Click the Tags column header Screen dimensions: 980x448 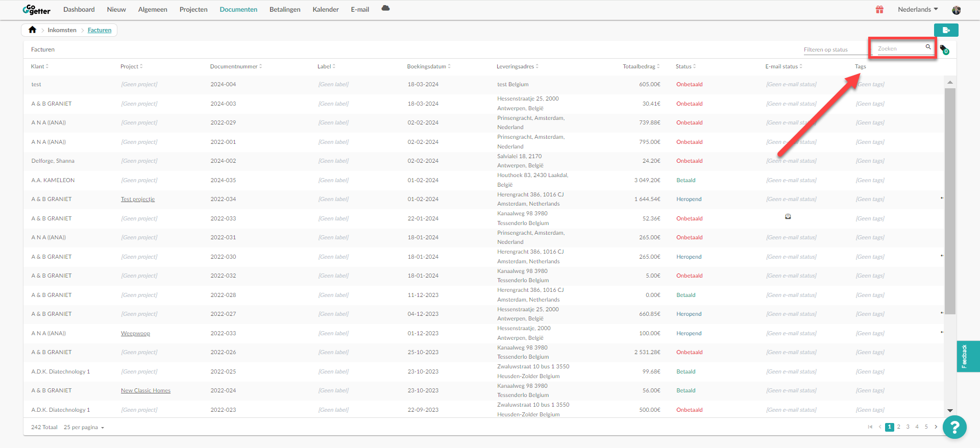861,66
